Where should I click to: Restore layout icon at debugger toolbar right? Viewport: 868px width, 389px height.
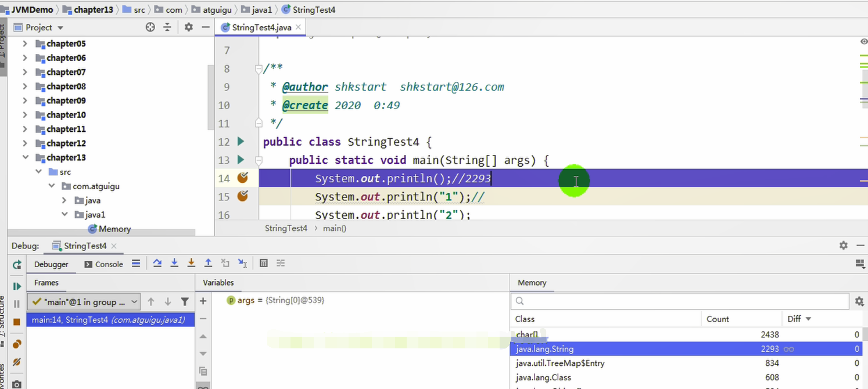pyautogui.click(x=860, y=264)
